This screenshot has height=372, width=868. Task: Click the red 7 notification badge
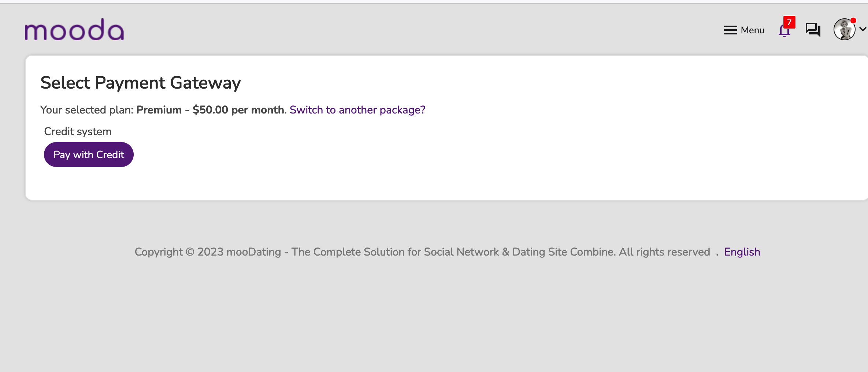pyautogui.click(x=789, y=22)
